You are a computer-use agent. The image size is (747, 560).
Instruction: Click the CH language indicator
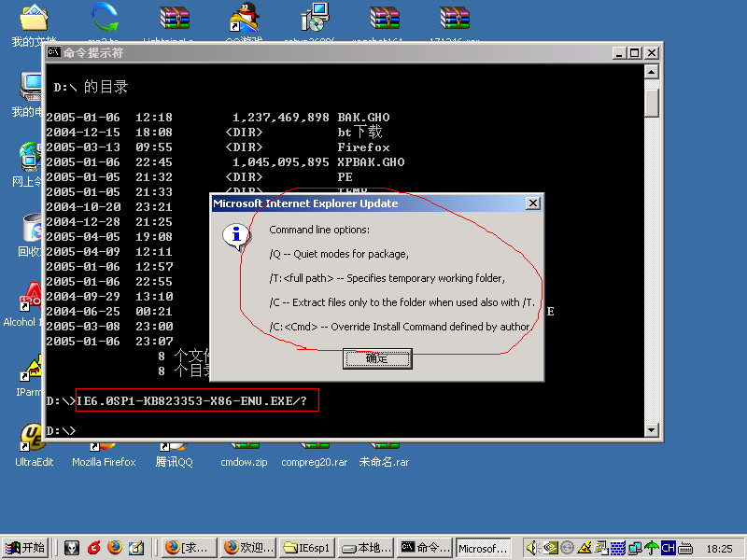(x=668, y=549)
